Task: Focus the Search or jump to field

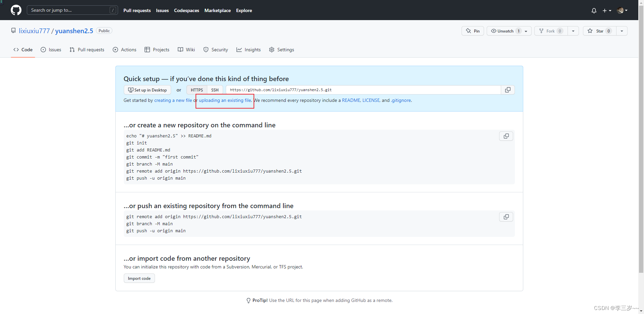Action: tap(72, 10)
